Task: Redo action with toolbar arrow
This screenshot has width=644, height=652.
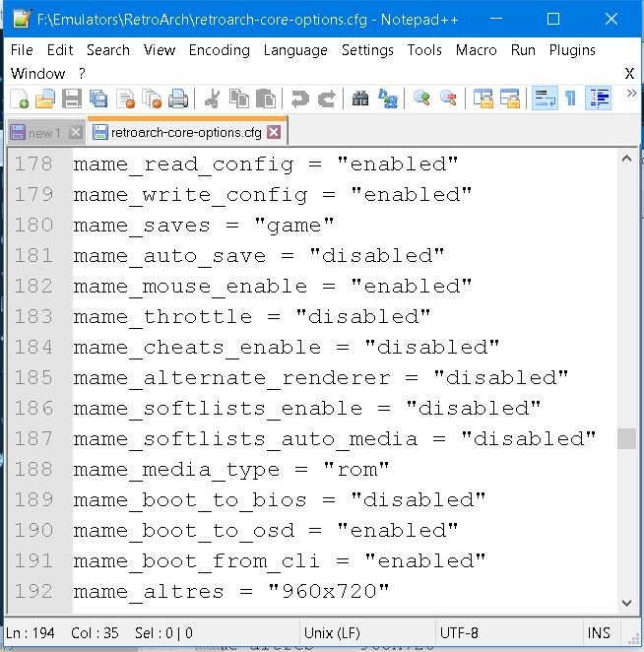Action: [x=326, y=98]
